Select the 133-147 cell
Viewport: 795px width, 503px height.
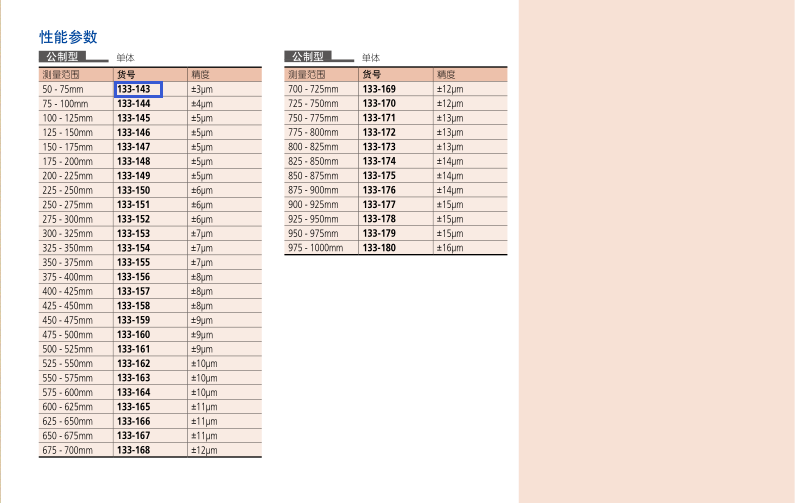point(133,147)
